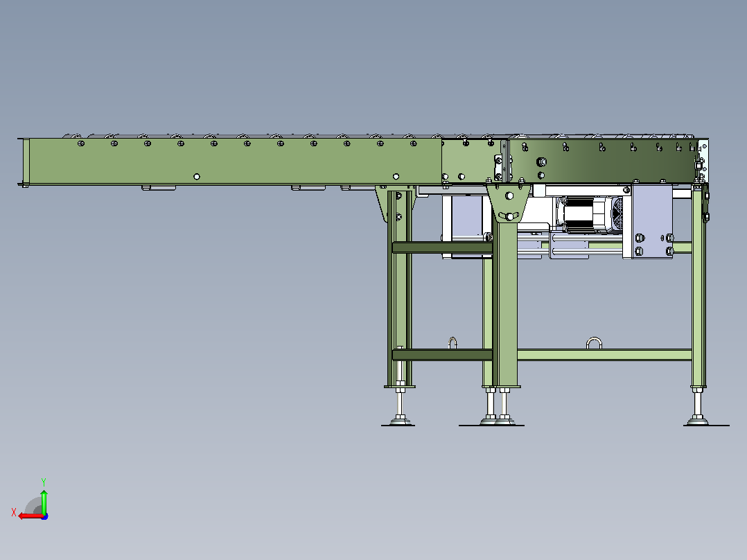This screenshot has height=560, width=747.
Task: Select the large hex bolt on dark panel
Action: tap(541, 161)
